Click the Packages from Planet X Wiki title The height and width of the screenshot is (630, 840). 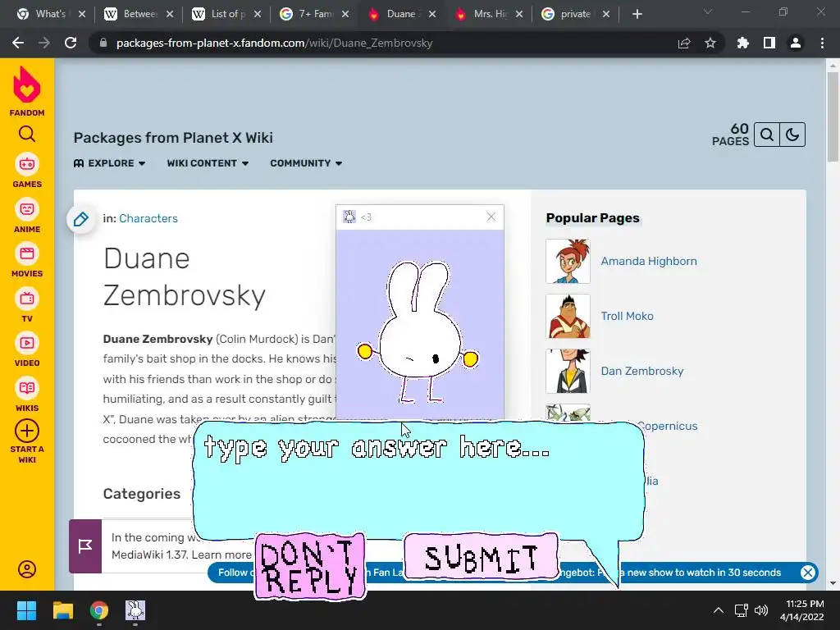click(x=173, y=138)
